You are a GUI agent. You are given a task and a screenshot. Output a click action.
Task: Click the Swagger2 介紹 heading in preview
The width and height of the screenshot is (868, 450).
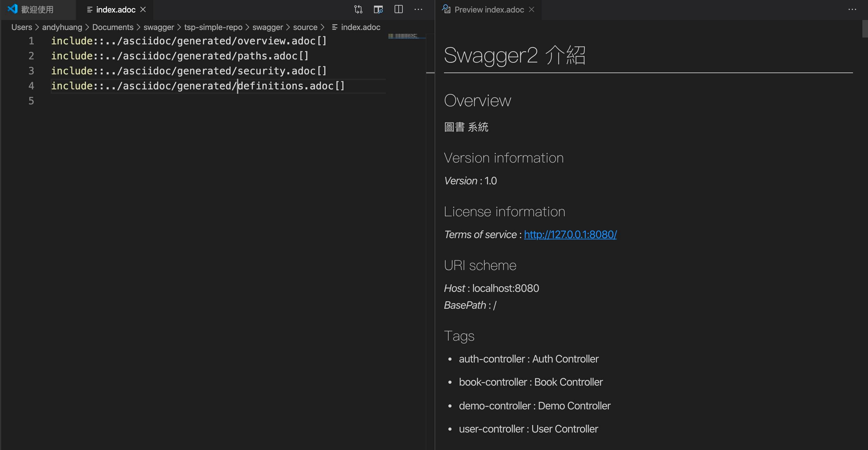coord(515,55)
